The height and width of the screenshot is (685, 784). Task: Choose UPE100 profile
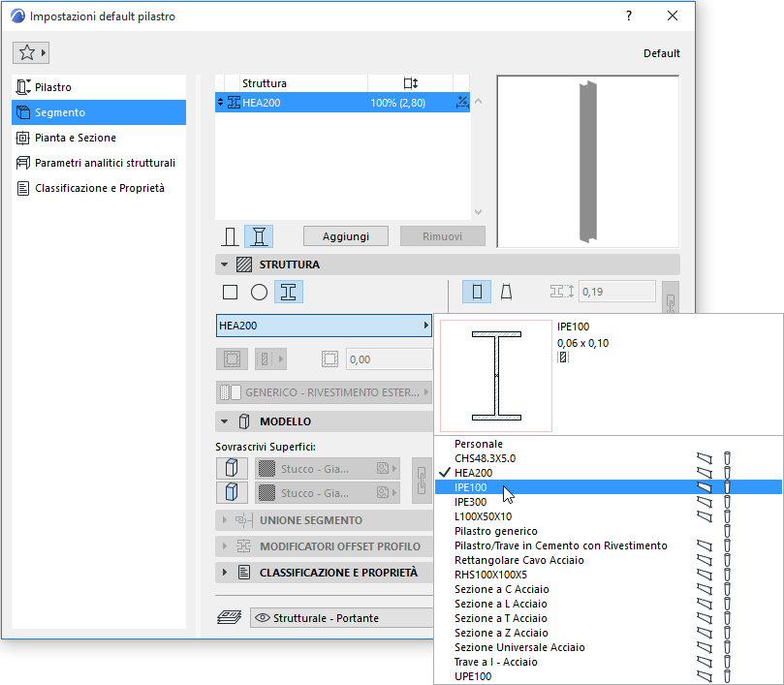(x=608, y=675)
